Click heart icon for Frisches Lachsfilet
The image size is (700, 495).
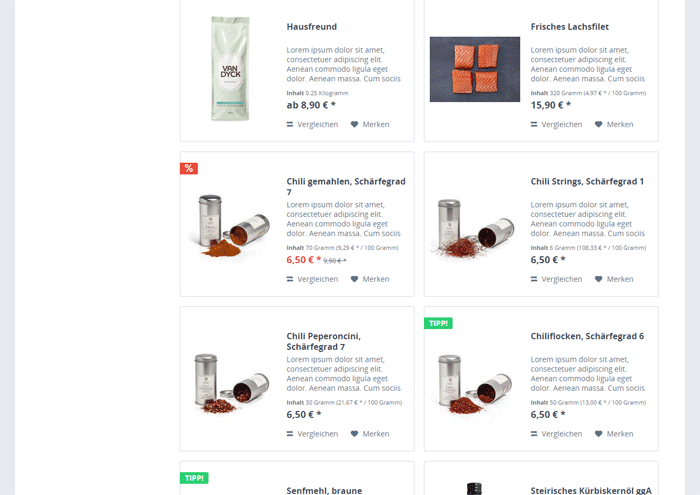pos(599,125)
